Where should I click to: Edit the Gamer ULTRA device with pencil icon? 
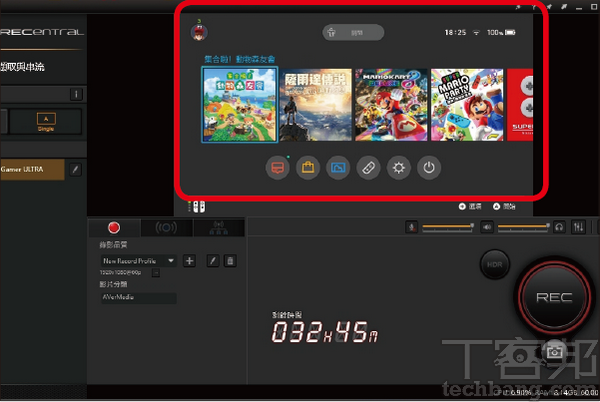(x=75, y=171)
